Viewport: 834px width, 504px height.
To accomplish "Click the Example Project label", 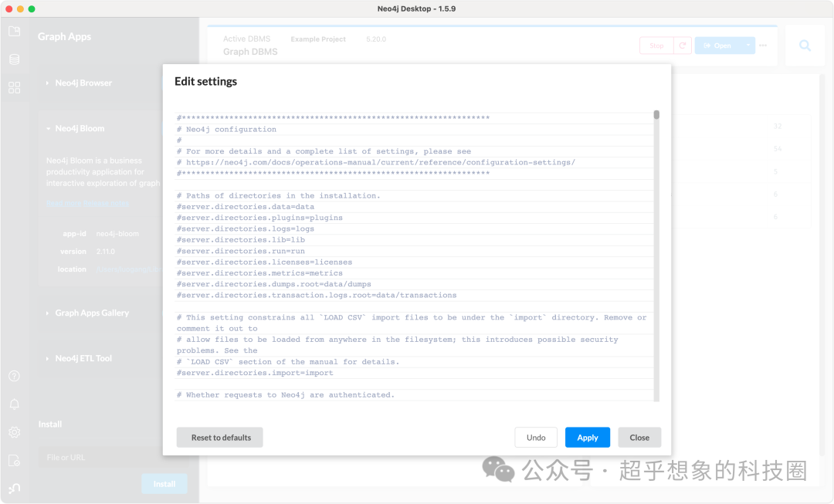I will (318, 39).
